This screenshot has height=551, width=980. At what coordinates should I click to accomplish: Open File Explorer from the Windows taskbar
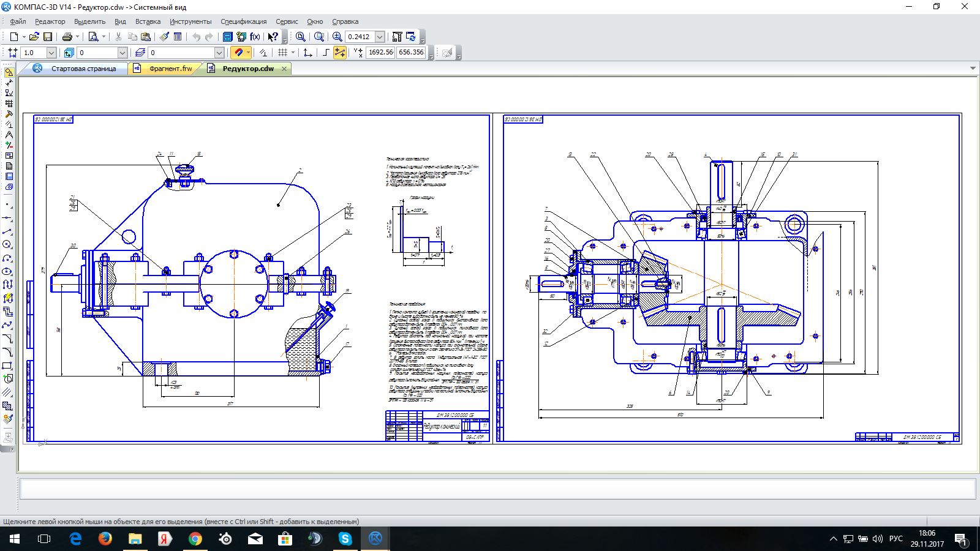click(135, 539)
